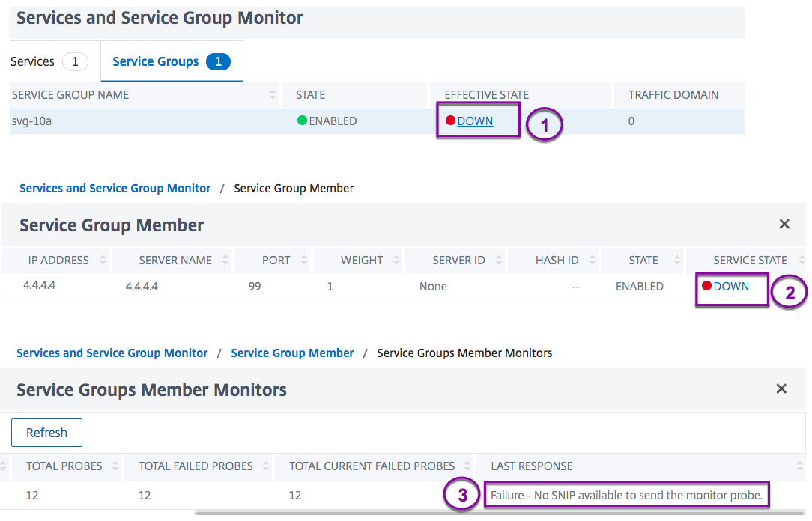812x521 pixels.
Task: Click the Services count badge
Action: [75, 61]
